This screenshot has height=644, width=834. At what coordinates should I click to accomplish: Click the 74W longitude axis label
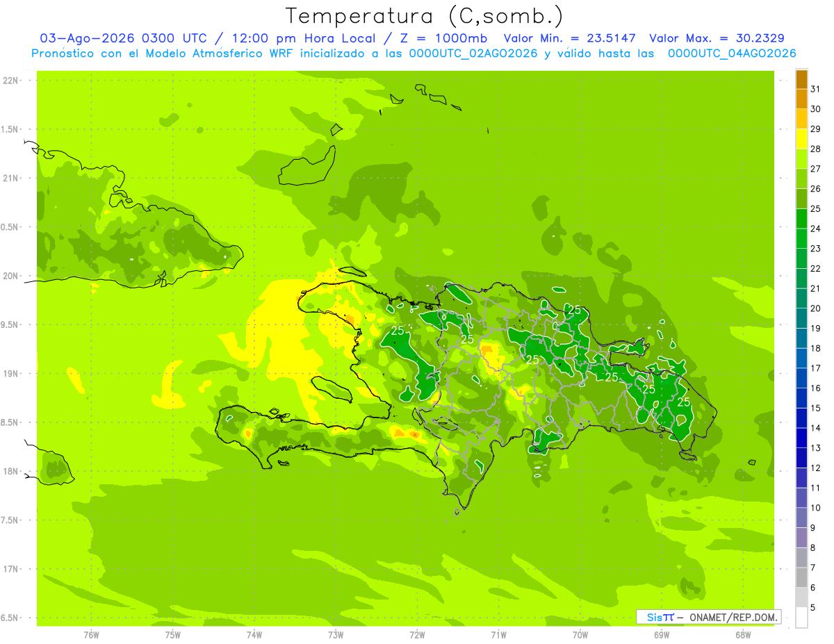pos(254,634)
